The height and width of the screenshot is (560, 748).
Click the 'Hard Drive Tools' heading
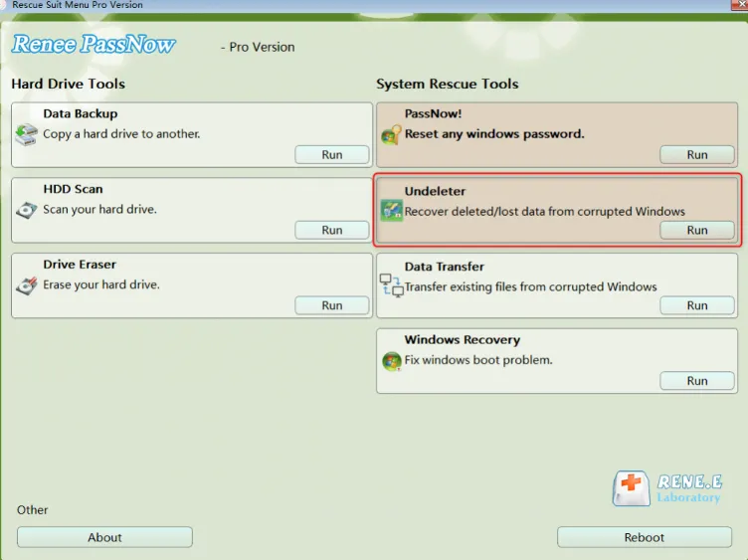point(69,84)
